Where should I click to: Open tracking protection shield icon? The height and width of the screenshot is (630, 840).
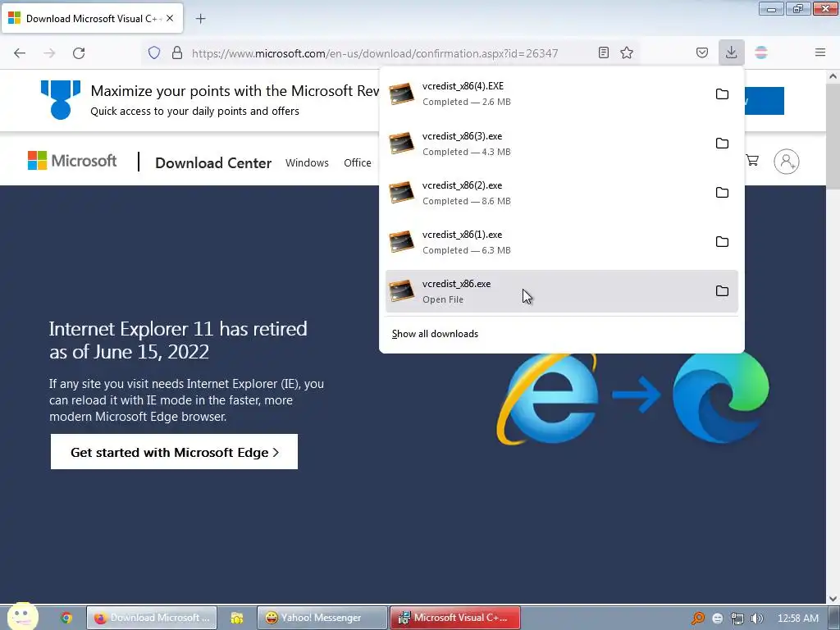(154, 53)
